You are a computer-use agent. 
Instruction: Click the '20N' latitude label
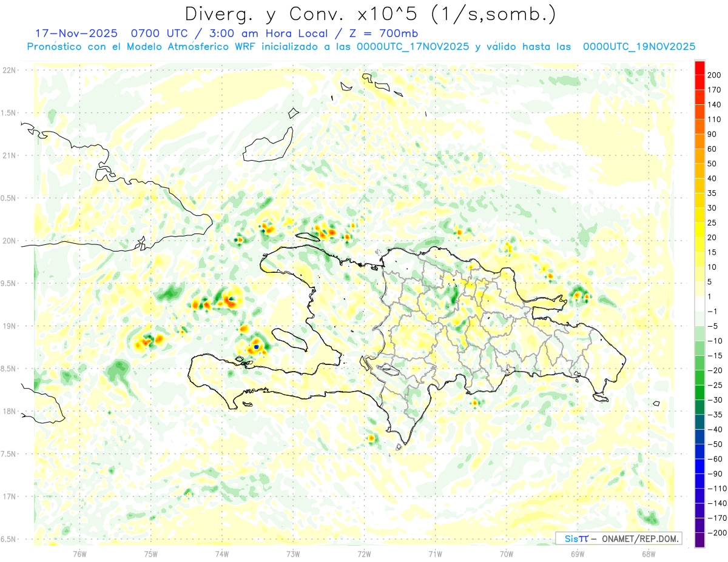[9, 241]
